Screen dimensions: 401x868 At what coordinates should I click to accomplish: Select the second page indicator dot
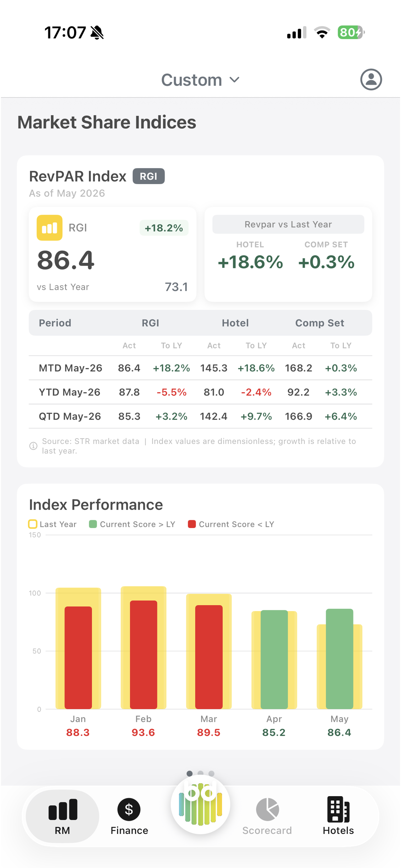[x=201, y=773]
